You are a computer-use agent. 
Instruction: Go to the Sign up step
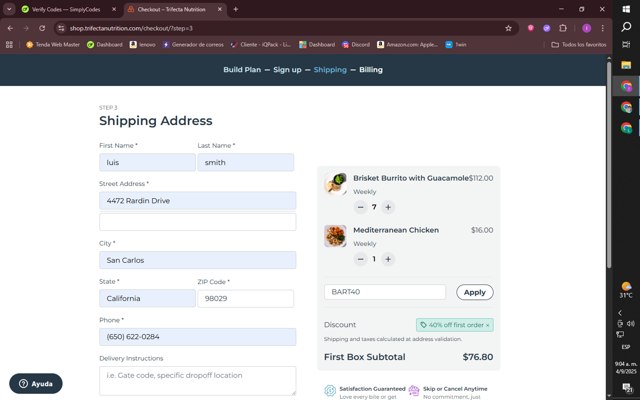[x=287, y=70]
